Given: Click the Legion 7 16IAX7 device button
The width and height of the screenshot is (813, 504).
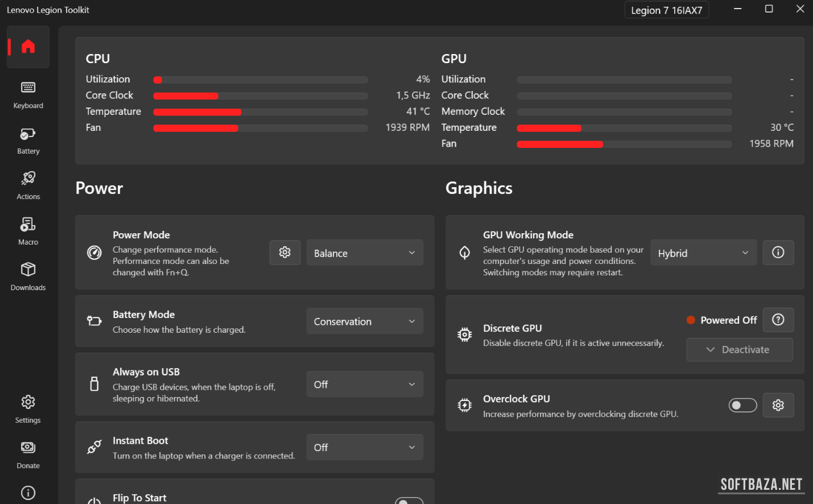Looking at the screenshot, I should [666, 10].
